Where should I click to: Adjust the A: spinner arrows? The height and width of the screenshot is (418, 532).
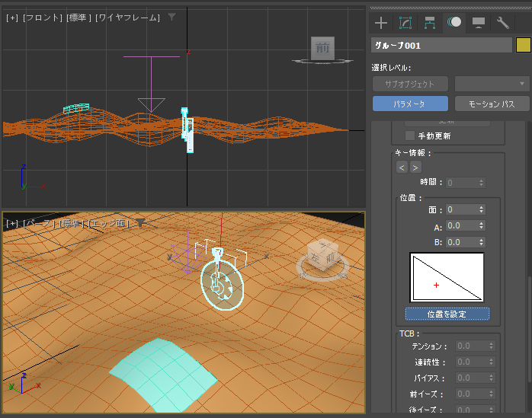point(481,226)
